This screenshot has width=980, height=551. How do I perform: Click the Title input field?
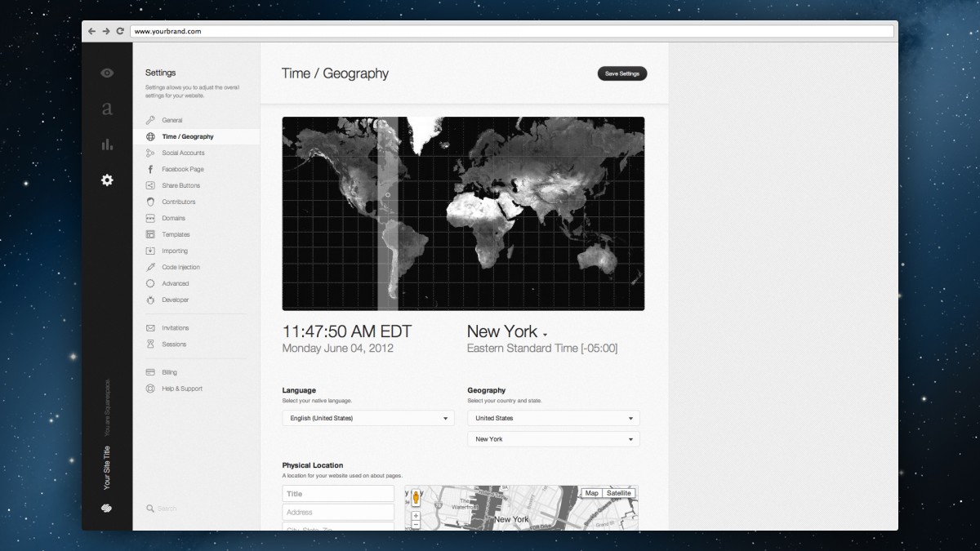click(338, 494)
